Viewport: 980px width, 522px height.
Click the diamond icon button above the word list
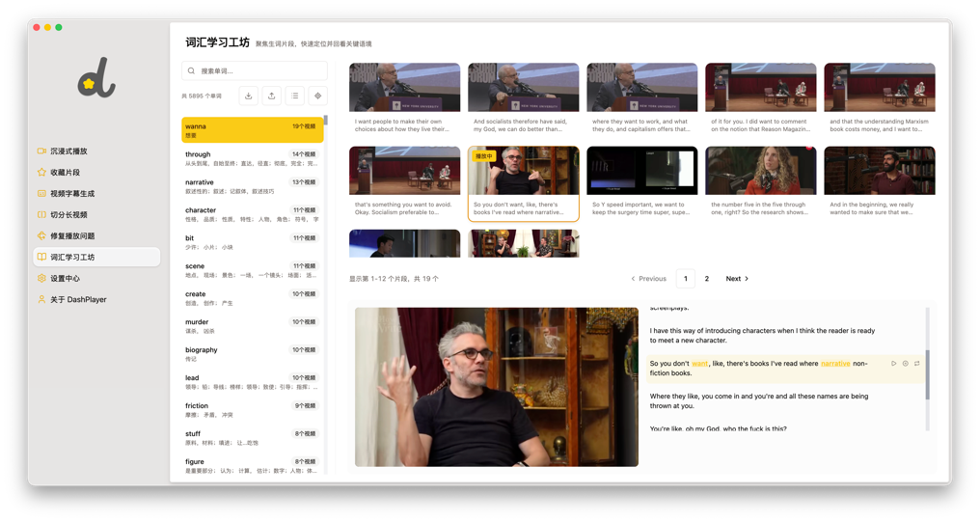coord(317,96)
